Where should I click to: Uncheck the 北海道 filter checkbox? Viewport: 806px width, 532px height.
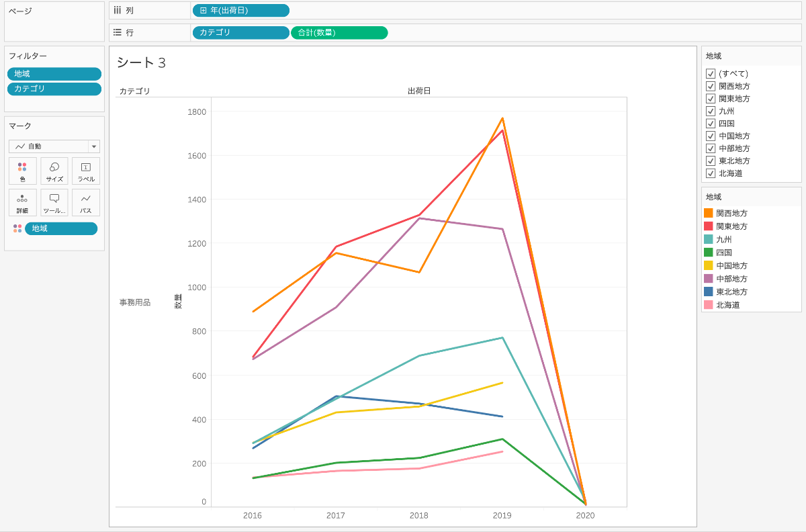pyautogui.click(x=711, y=173)
